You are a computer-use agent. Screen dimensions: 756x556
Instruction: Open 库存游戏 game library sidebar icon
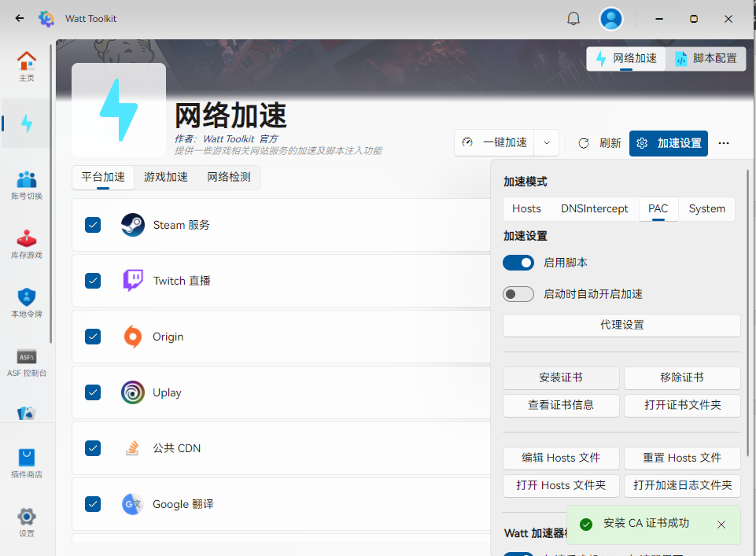coord(27,244)
